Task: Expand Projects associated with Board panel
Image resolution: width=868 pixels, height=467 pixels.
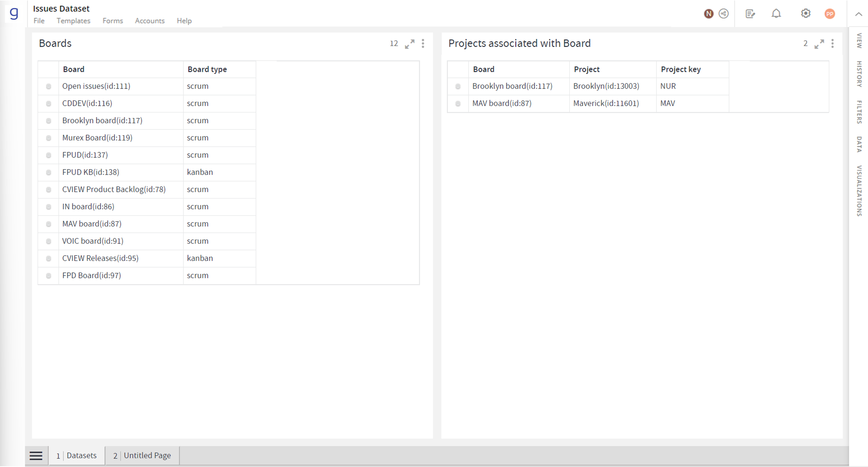Action: tap(819, 44)
